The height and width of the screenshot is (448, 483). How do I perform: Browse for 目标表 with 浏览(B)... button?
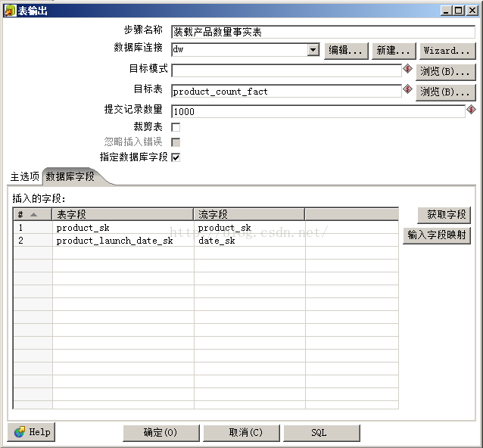(x=445, y=92)
